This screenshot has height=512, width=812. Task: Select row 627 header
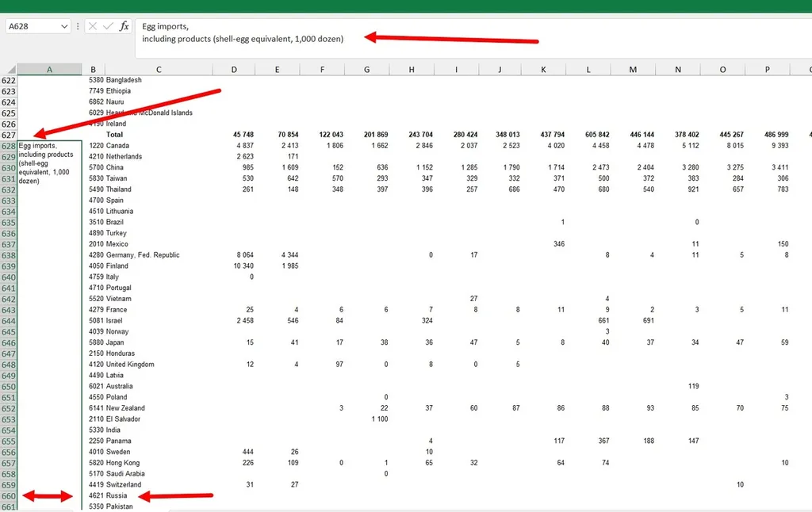point(9,135)
